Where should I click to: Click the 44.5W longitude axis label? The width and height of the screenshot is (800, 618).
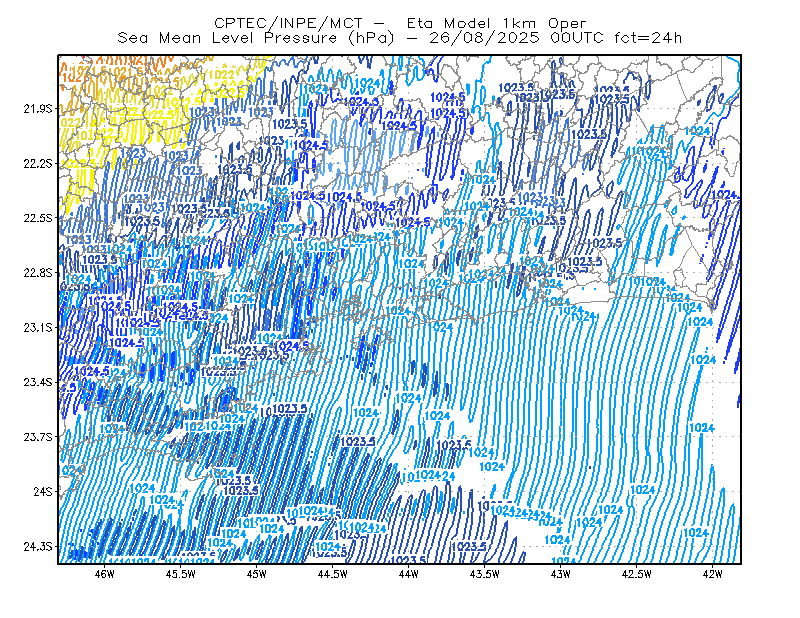point(333,574)
